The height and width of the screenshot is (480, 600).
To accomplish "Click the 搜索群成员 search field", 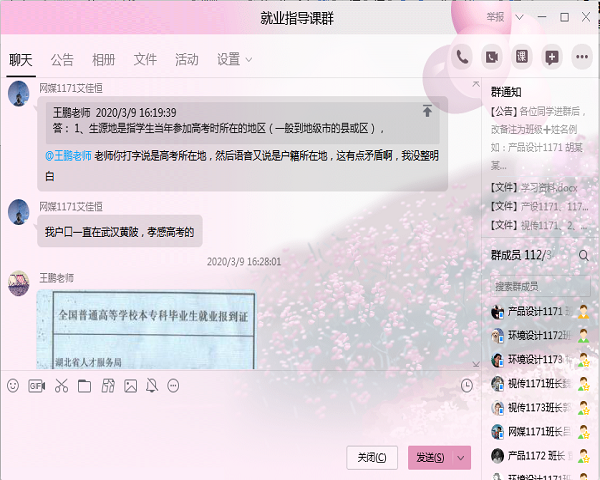I will point(540,286).
